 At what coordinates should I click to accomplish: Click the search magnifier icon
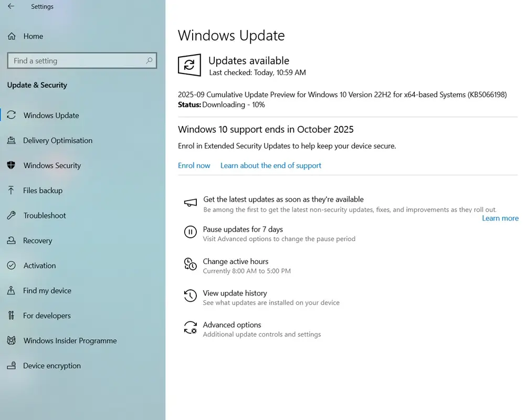coord(149,61)
